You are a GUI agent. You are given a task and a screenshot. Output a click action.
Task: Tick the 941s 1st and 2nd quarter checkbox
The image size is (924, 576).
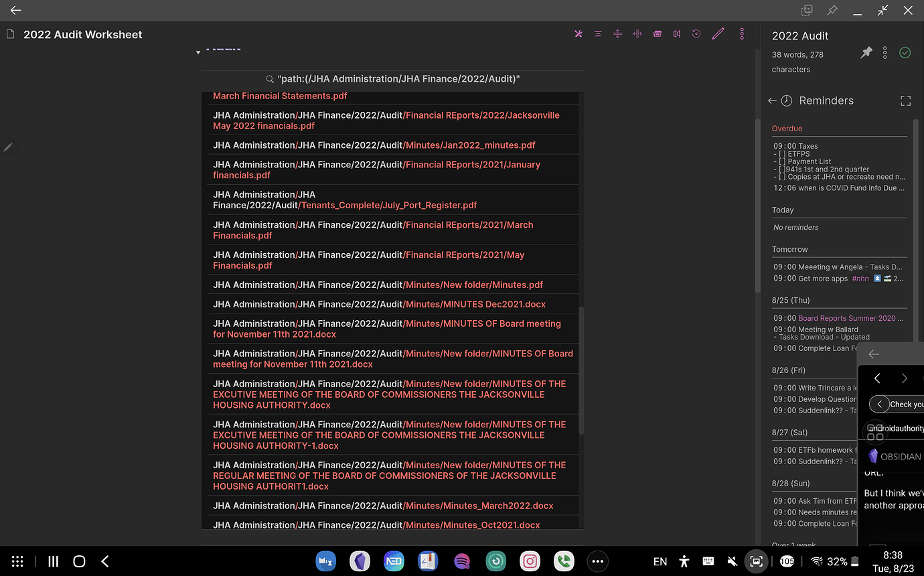pyautogui.click(x=781, y=169)
